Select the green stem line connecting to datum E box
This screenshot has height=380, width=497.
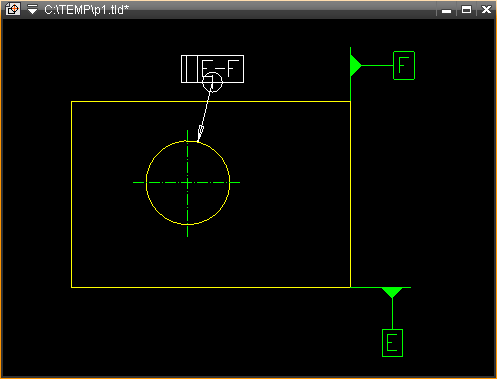click(392, 313)
